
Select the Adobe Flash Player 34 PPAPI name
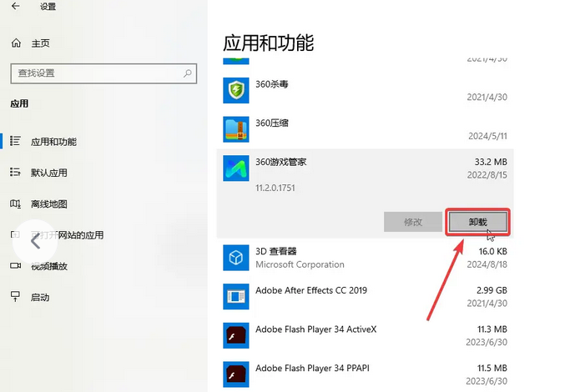312,368
